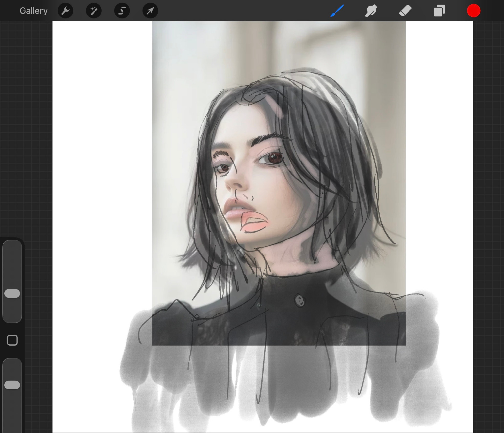Viewport: 504px width, 433px height.
Task: Open the Actions wrench menu
Action: (x=65, y=11)
